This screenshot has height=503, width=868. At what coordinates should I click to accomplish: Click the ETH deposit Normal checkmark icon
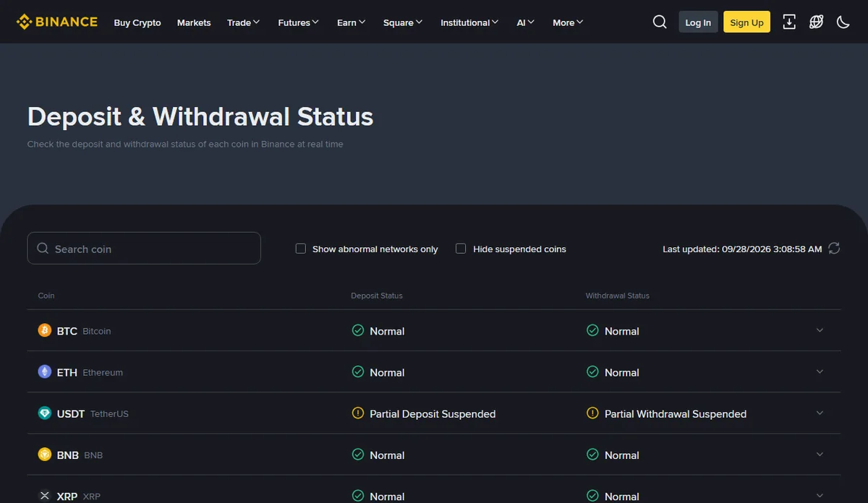tap(357, 371)
